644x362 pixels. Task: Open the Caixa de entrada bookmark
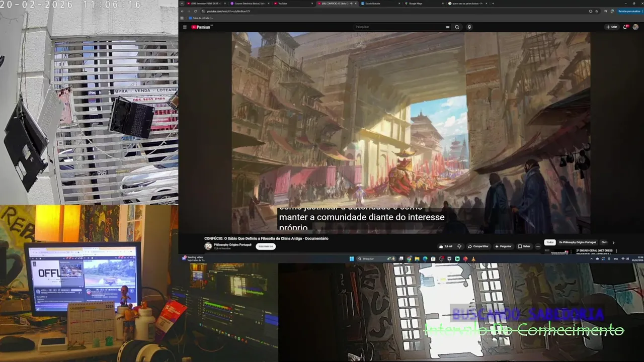click(x=201, y=18)
